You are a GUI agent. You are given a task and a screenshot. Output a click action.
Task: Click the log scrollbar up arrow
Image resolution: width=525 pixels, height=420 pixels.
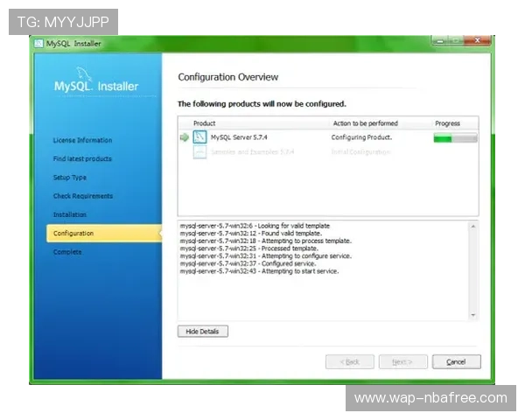pos(473,227)
